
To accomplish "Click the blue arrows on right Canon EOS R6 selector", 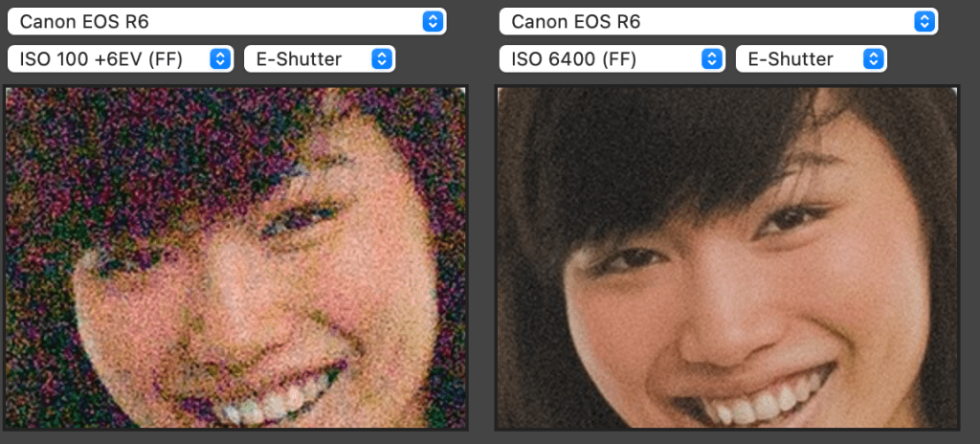I will (924, 22).
